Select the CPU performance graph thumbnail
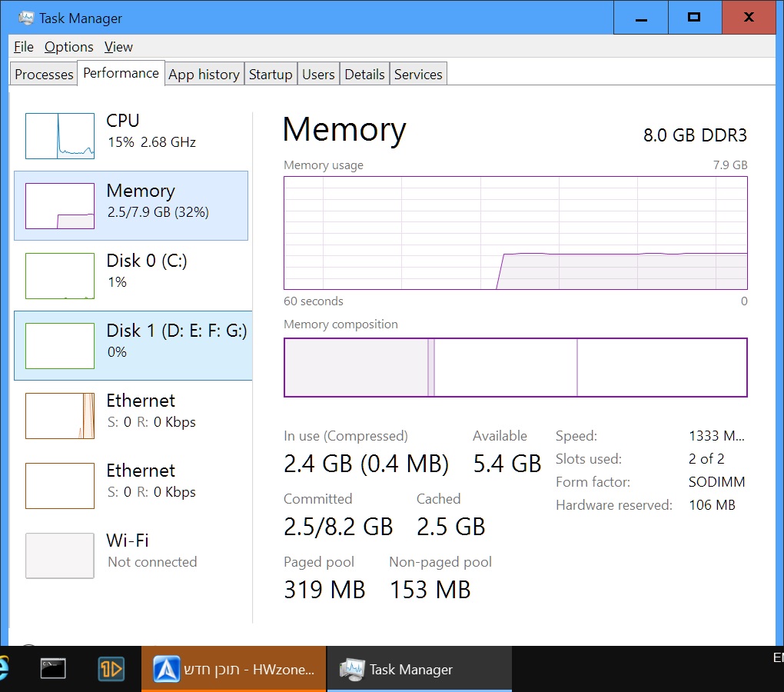 (x=60, y=136)
